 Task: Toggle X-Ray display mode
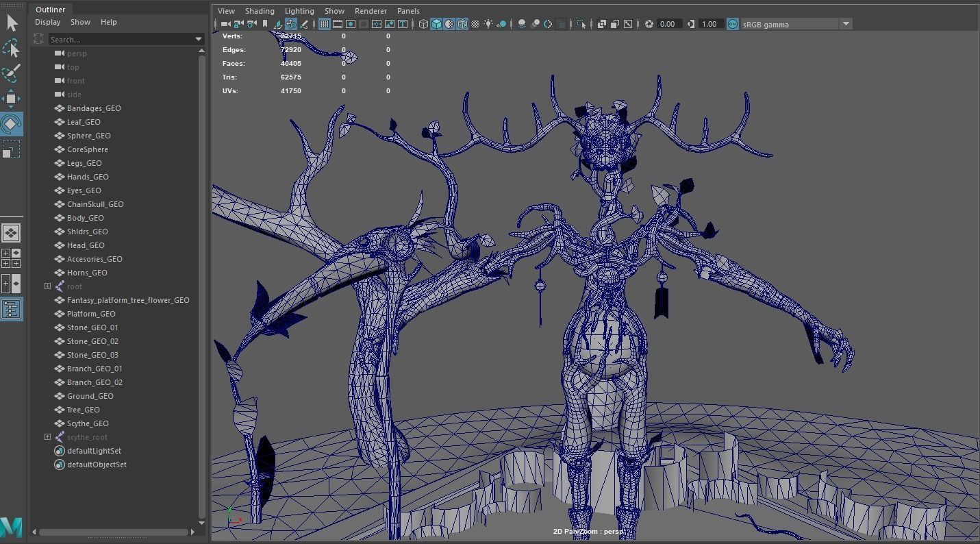[602, 24]
